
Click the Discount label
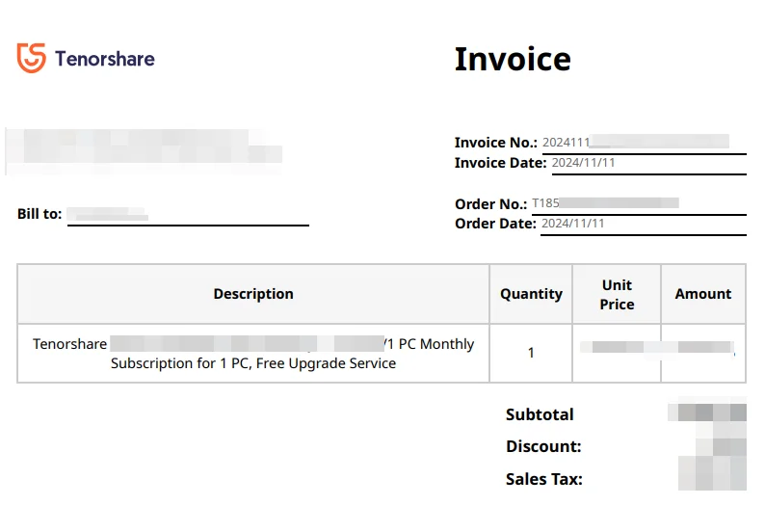(543, 446)
